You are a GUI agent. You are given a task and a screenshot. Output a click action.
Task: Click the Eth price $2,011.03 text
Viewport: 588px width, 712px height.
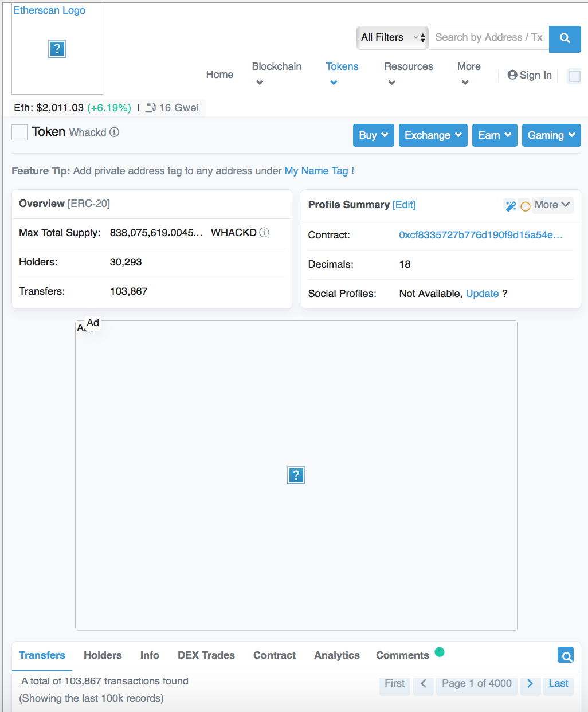pos(49,108)
